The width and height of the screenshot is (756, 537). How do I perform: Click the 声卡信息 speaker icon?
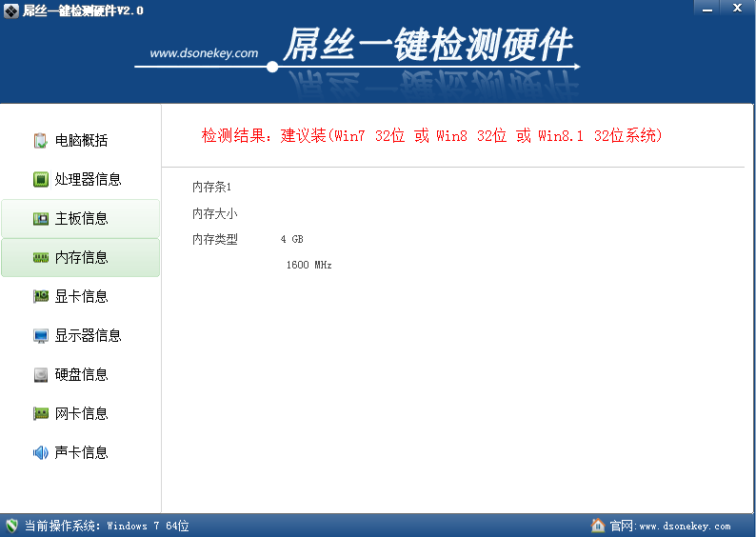41,453
